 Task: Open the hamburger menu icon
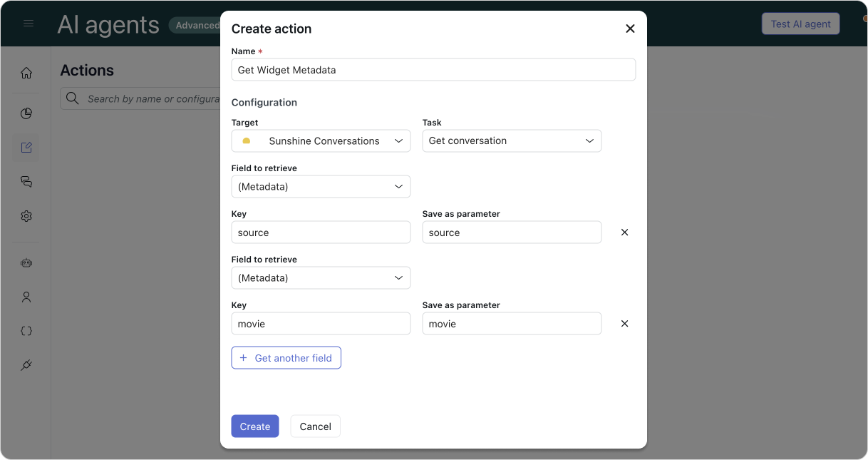(29, 24)
